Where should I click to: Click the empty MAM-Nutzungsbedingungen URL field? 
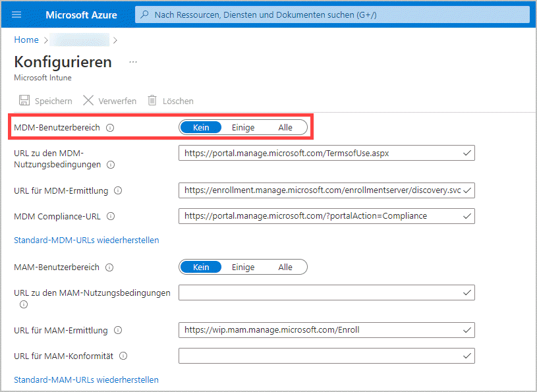point(325,293)
